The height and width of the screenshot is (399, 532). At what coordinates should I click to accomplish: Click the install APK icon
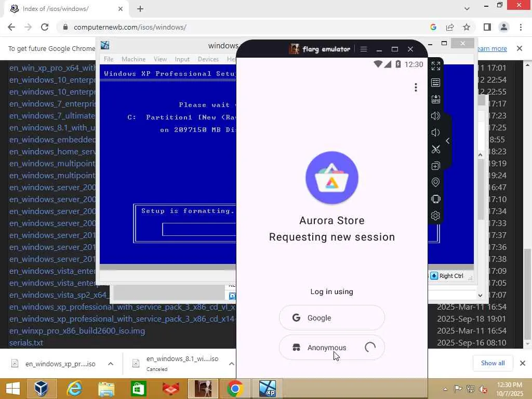436,99
